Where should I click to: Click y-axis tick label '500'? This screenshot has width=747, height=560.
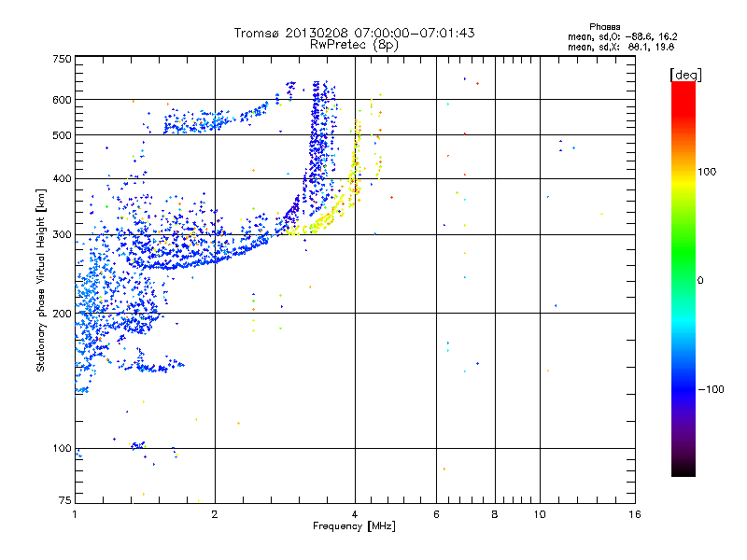click(x=62, y=135)
